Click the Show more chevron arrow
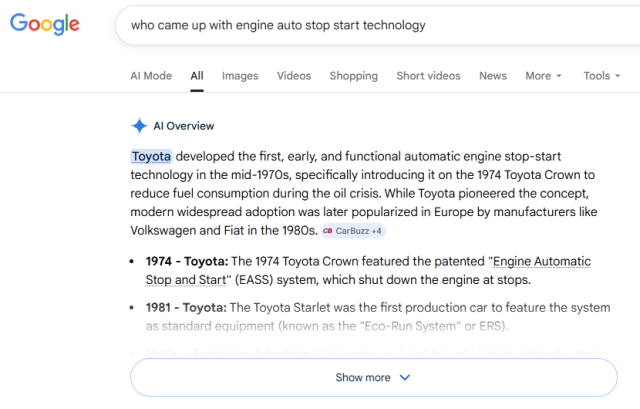640x409 pixels. [x=405, y=377]
